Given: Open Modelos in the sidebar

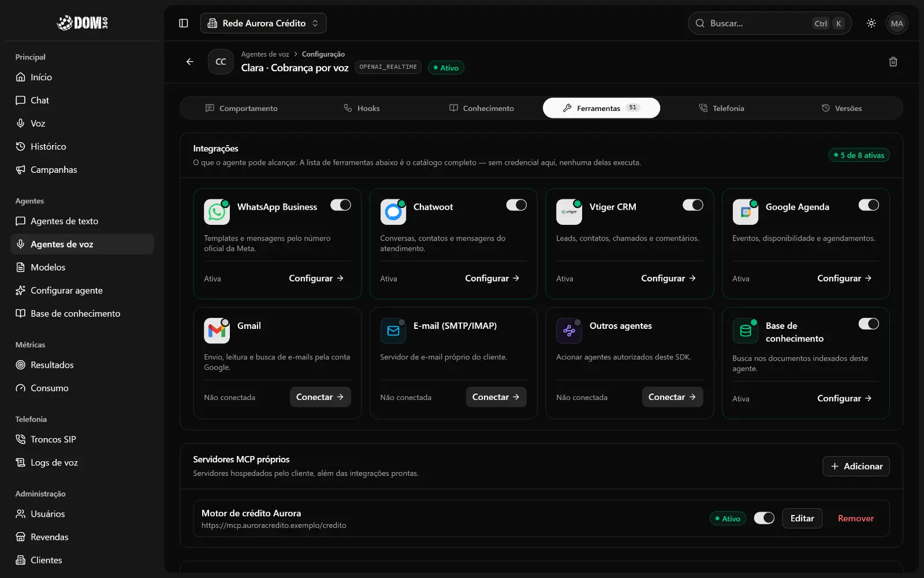Looking at the screenshot, I should pos(82,267).
